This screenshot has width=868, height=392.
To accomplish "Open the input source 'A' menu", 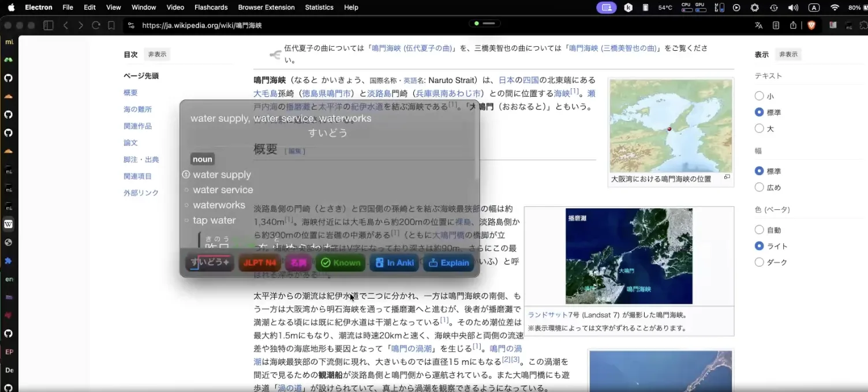I will coord(814,7).
